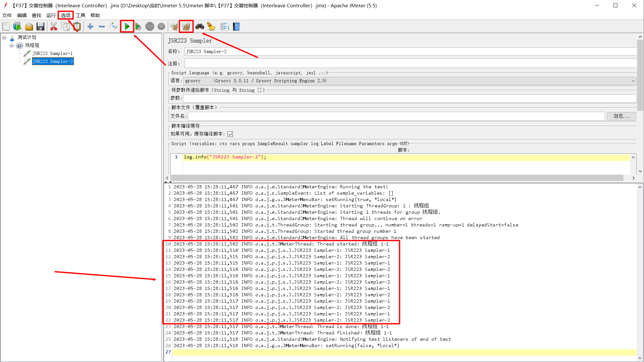Start test with no pauses
Viewport: 644px width, 362px height.
coord(138,26)
